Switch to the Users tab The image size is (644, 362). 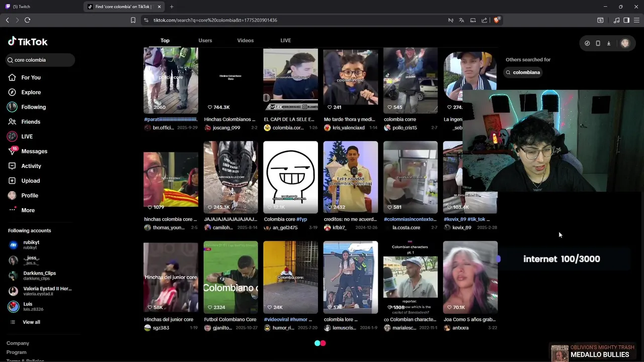tap(205, 40)
